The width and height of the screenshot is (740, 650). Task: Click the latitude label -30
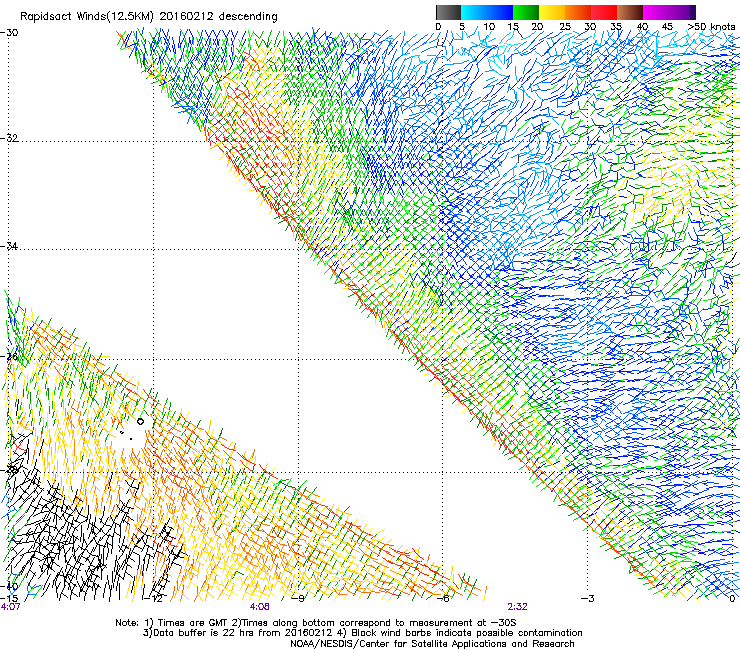[x=9, y=33]
